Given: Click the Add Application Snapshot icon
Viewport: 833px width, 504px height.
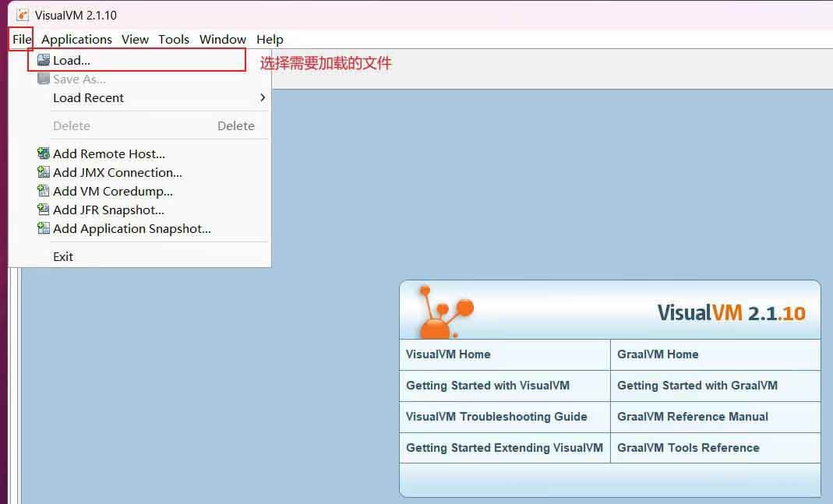Looking at the screenshot, I should tap(44, 228).
